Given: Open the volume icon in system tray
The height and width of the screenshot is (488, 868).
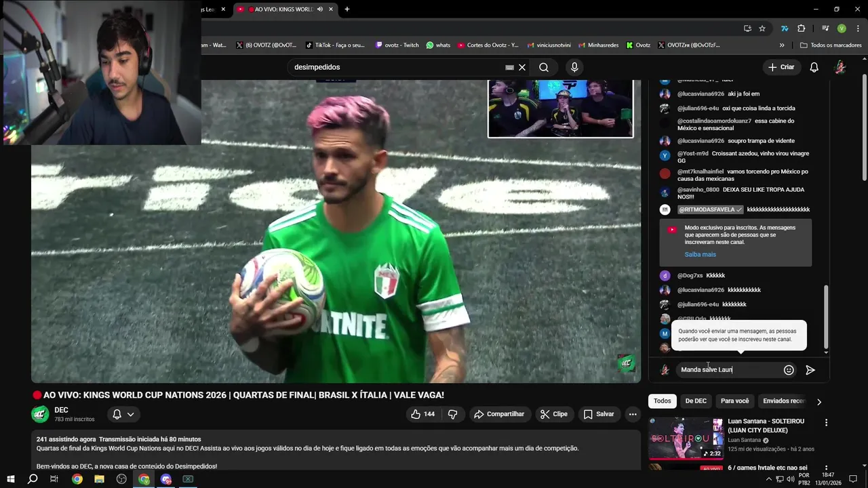Looking at the screenshot, I should [x=791, y=479].
